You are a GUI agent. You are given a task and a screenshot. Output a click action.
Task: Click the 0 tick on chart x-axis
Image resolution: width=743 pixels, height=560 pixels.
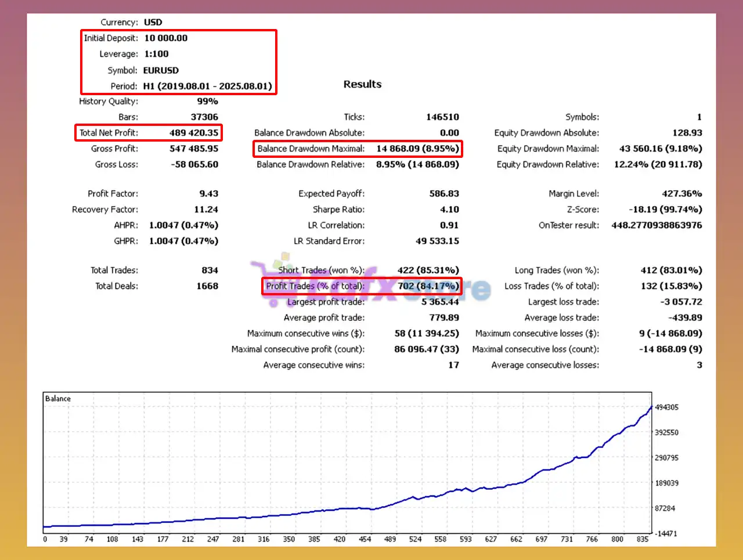click(45, 539)
